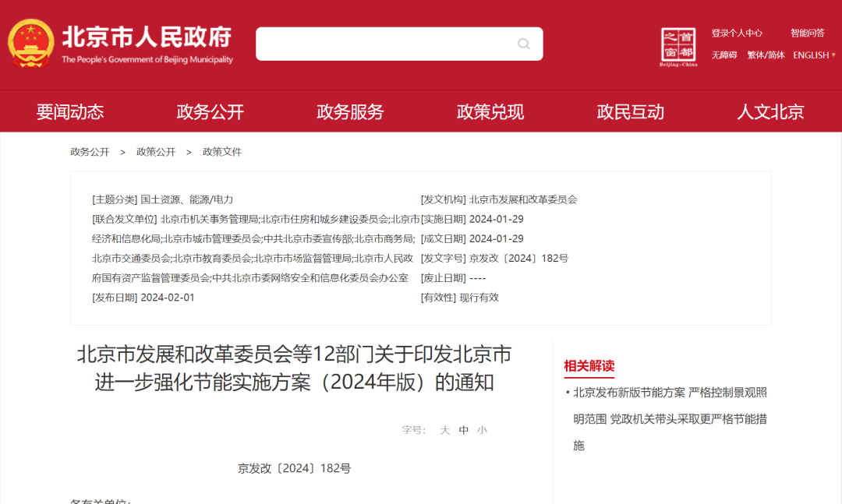842x504 pixels.
Task: Select medium font size 中
Action: 464,430
